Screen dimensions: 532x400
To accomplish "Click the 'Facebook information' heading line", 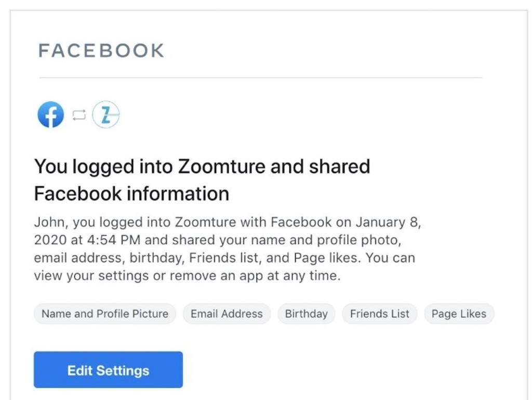I will pos(131,193).
